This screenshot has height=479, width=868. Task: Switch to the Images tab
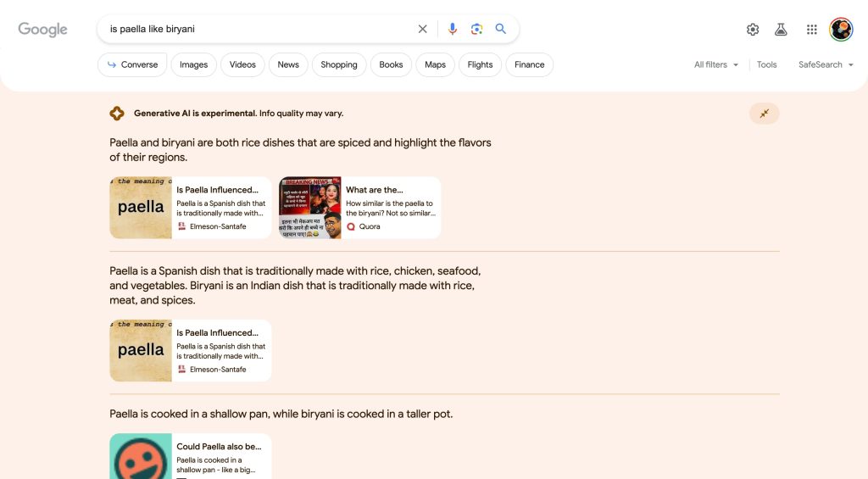pos(193,64)
